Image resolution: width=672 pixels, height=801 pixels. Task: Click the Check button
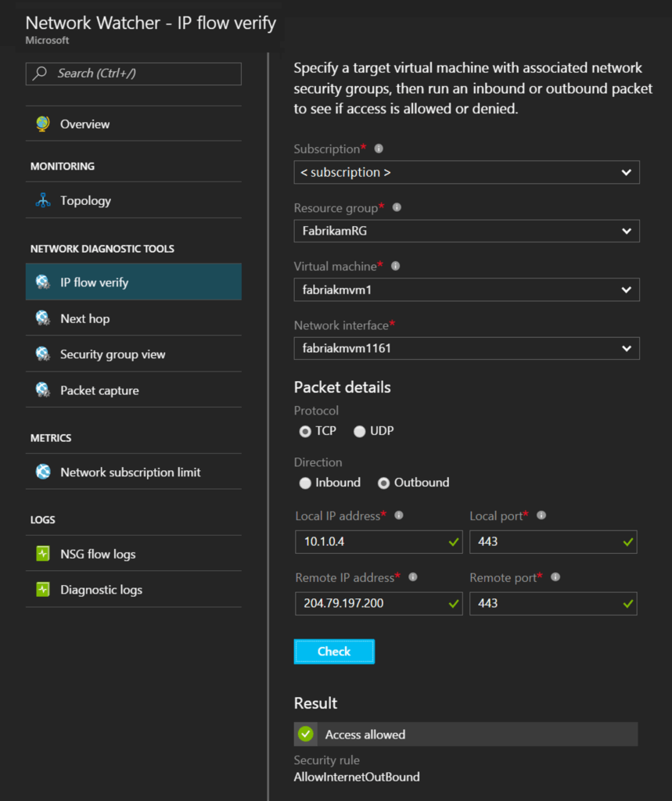click(x=334, y=652)
